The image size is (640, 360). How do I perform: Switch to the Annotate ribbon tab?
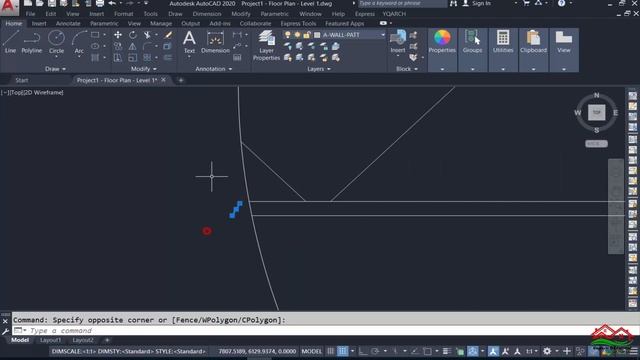[x=68, y=24]
